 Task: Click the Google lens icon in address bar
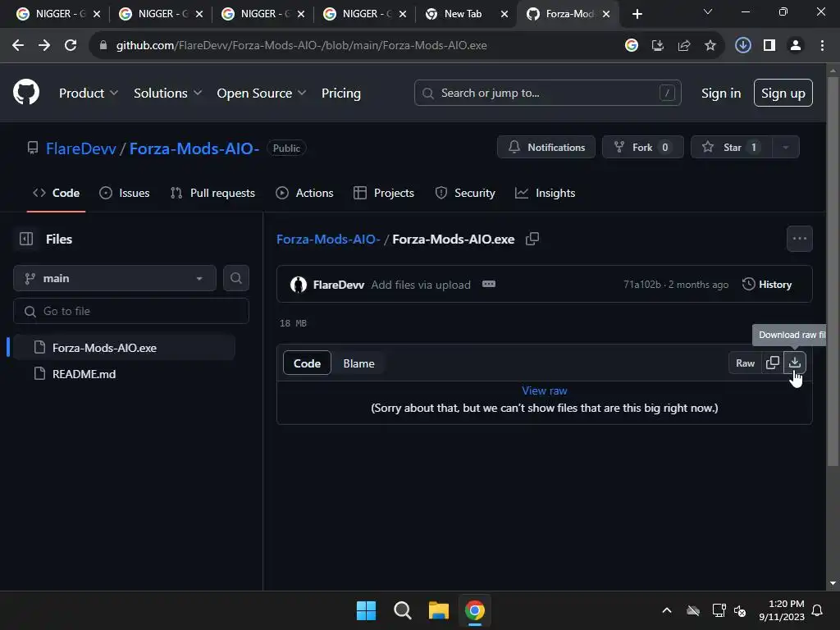(631, 46)
